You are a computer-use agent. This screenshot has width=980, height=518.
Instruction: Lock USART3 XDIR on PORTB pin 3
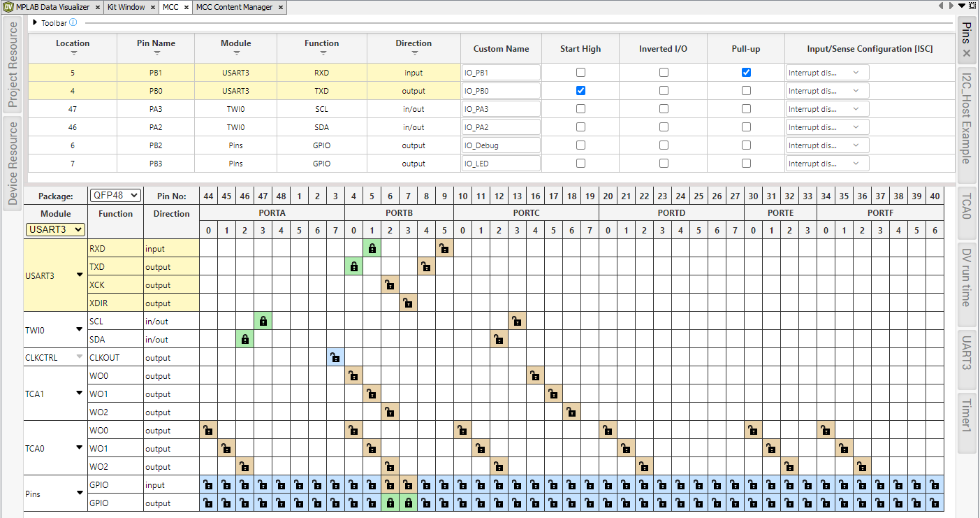point(408,303)
